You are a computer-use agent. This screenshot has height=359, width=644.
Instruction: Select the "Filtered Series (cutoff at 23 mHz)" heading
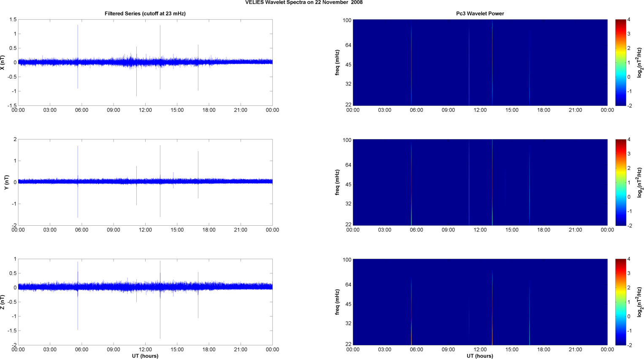[x=145, y=13]
